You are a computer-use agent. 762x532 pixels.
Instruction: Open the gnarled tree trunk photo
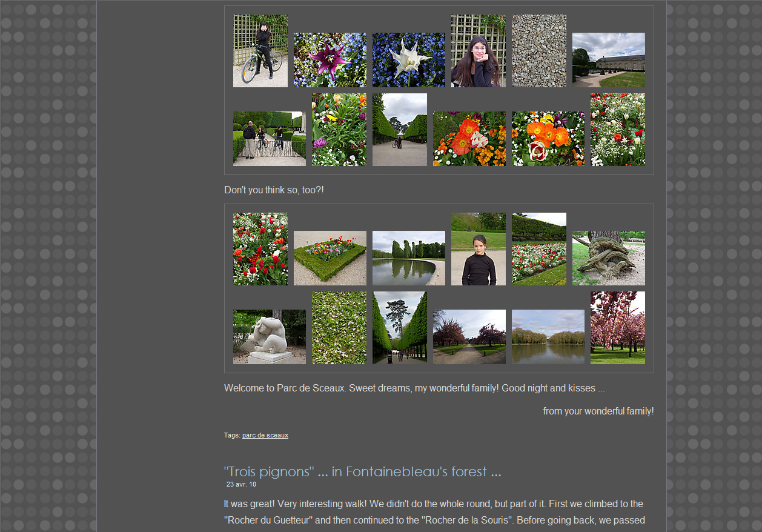coord(609,258)
